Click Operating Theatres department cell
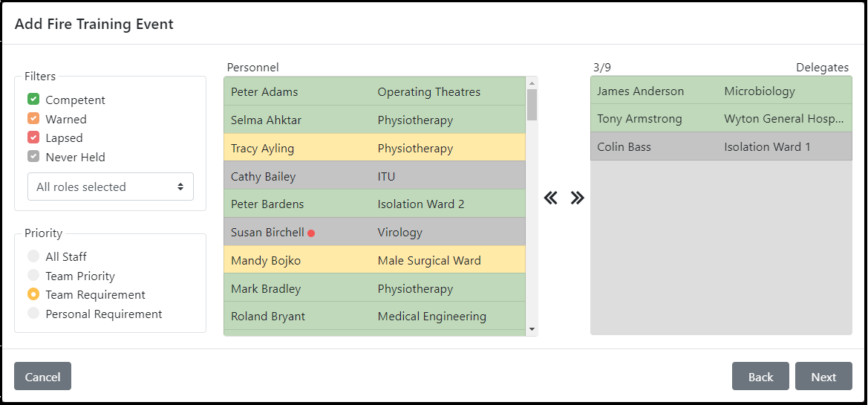868x405 pixels. pos(429,92)
